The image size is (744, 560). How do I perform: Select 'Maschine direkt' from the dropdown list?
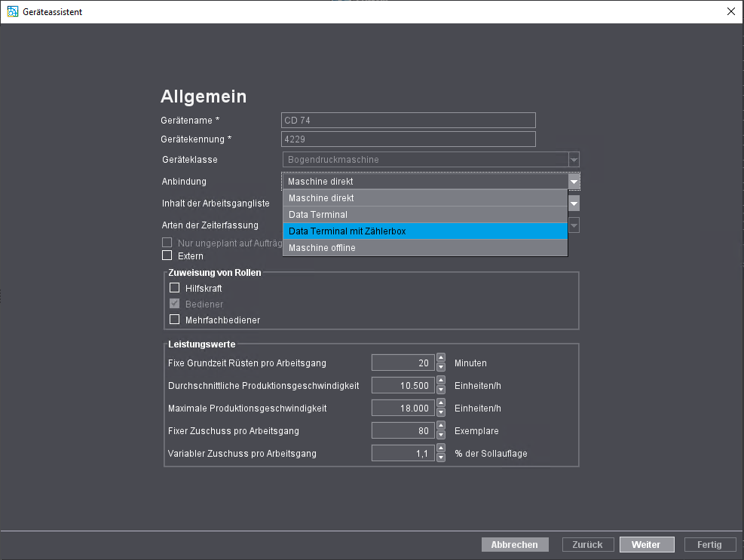(x=425, y=198)
